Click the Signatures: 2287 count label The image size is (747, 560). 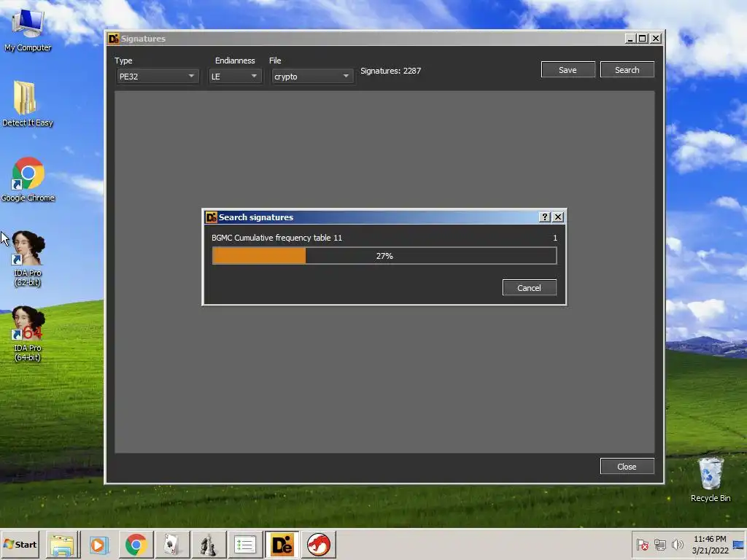391,71
